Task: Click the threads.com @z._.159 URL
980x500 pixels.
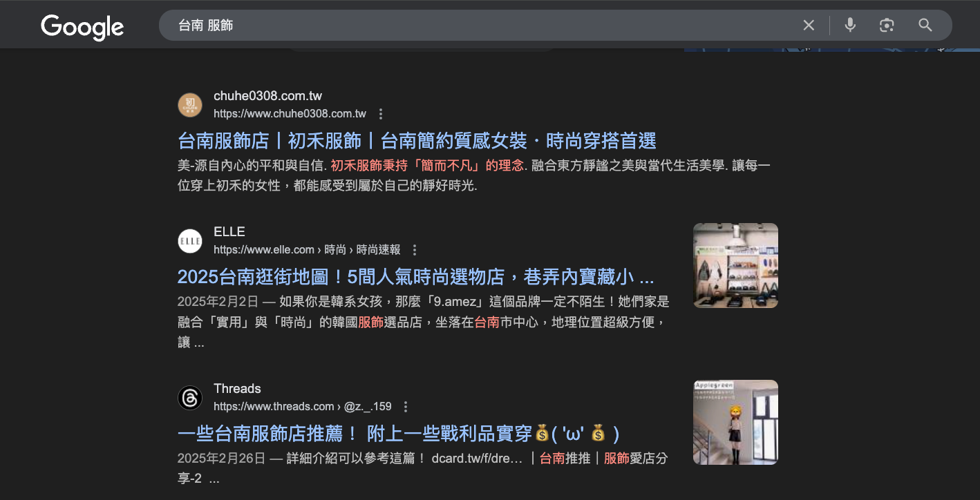Action: 303,407
